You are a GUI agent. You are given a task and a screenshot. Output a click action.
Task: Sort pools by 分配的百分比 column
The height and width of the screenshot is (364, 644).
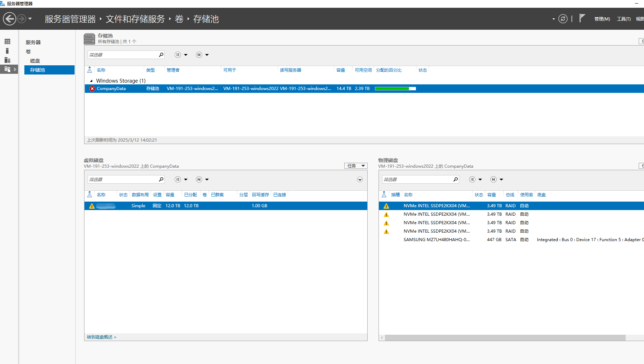[389, 70]
